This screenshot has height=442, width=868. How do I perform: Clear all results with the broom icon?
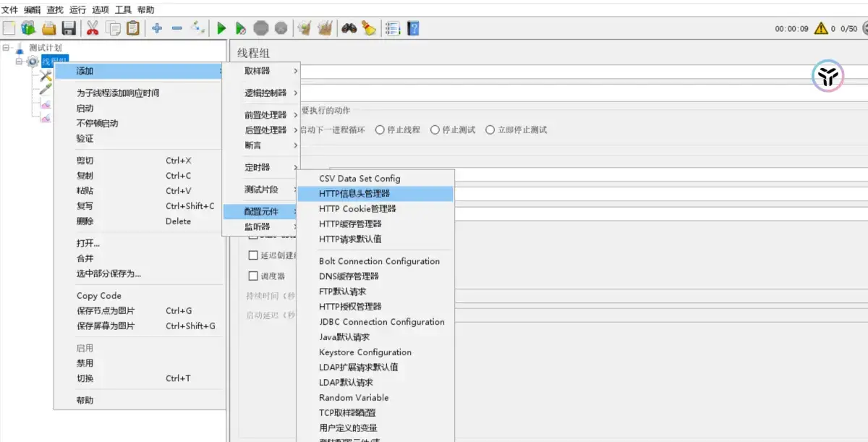point(324,27)
